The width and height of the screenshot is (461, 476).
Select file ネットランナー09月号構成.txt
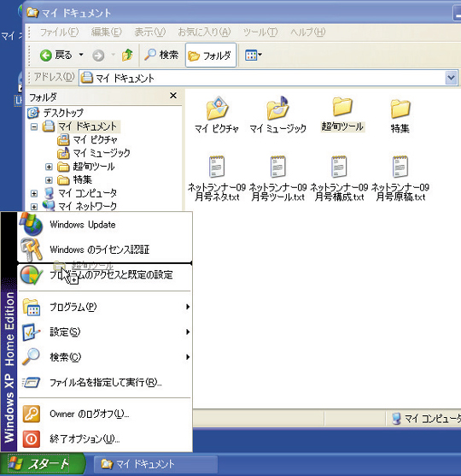click(339, 179)
